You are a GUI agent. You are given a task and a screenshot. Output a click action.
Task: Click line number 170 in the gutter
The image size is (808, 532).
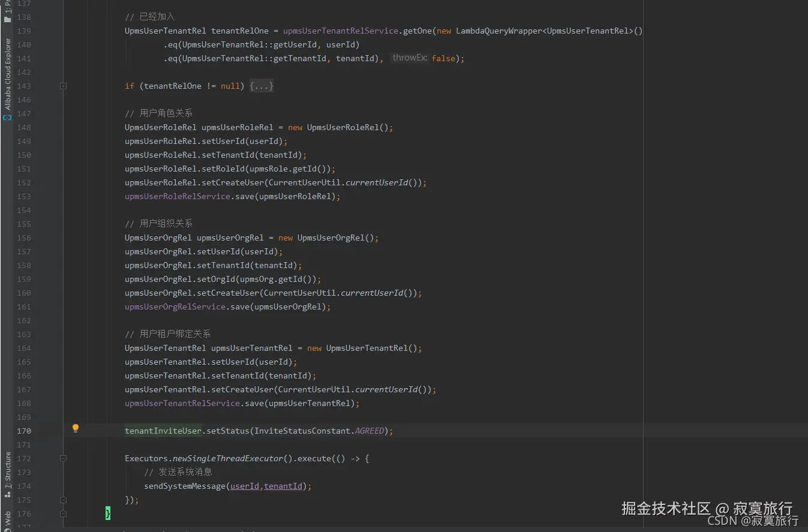coord(24,431)
